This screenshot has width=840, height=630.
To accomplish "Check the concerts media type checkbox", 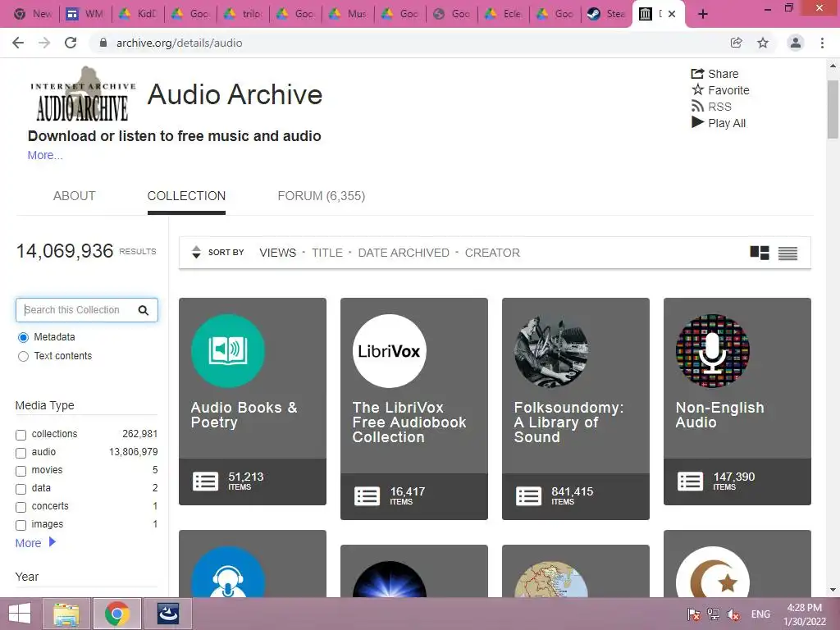I will 21,507.
